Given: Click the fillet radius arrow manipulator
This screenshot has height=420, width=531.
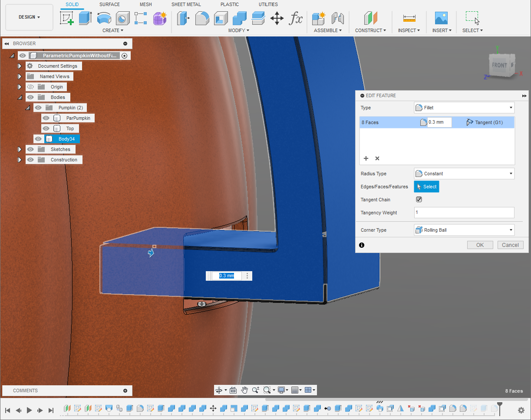Looking at the screenshot, I should (151, 253).
